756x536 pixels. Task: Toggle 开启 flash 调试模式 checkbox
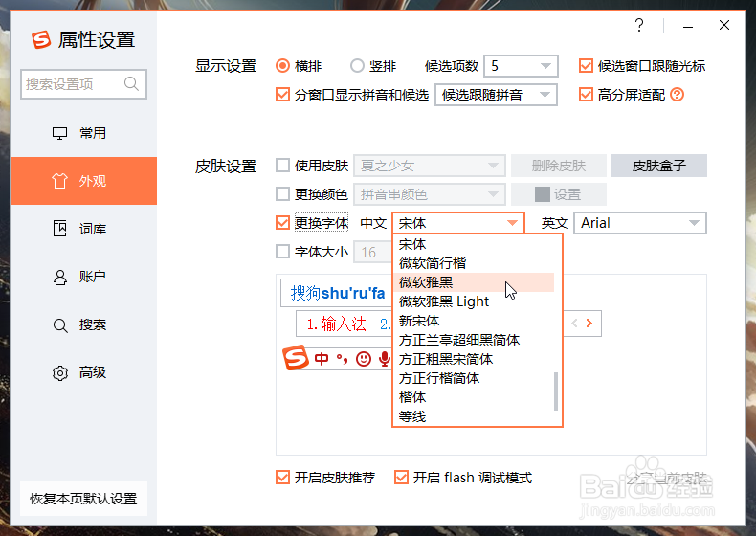pos(401,478)
